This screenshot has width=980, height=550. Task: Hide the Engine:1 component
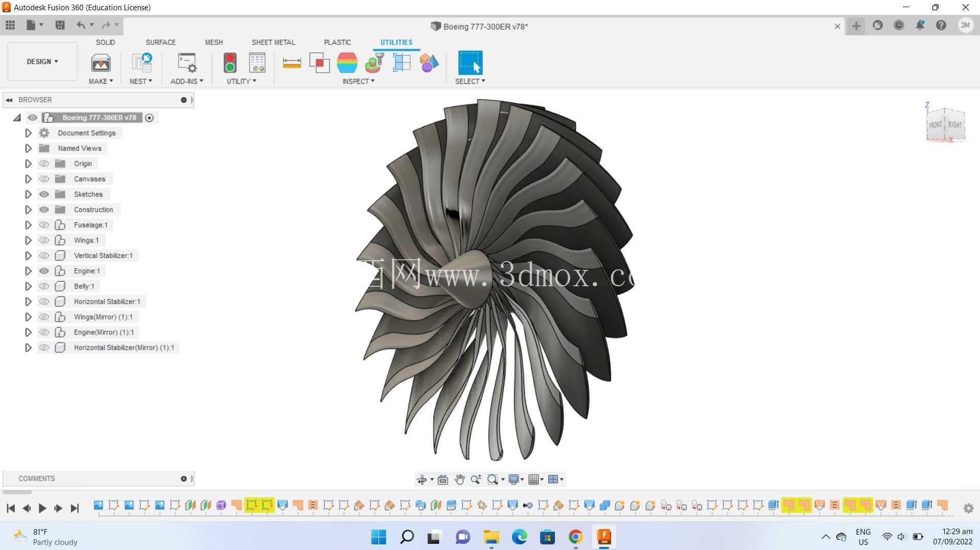point(44,271)
